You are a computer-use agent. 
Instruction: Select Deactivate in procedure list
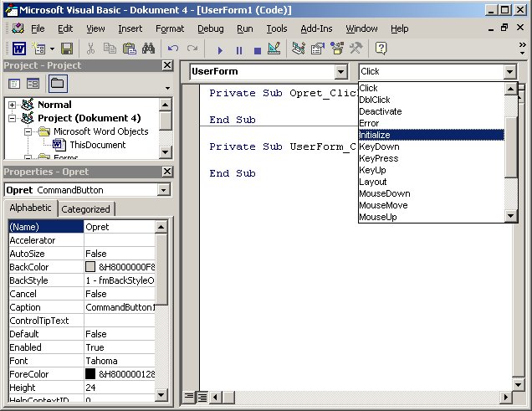click(x=432, y=111)
